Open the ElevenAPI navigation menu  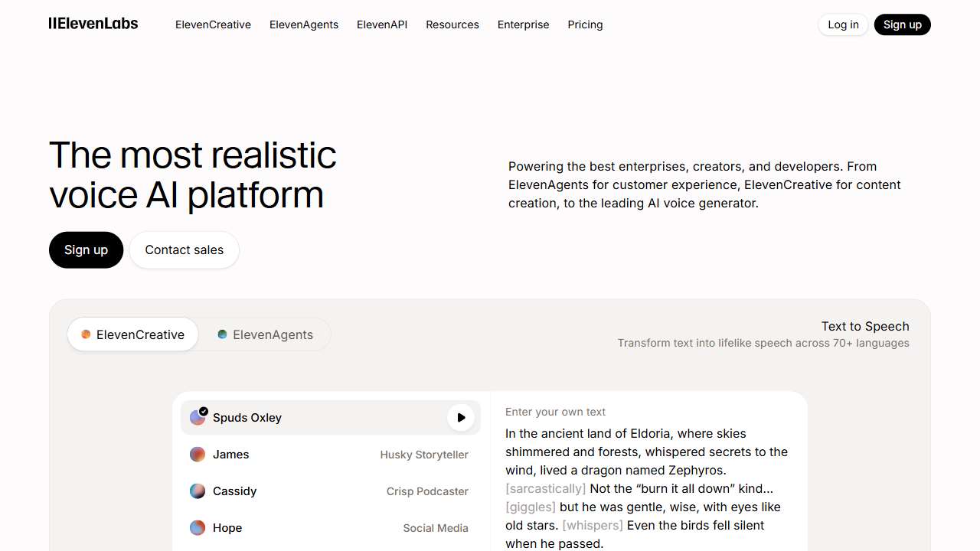[x=382, y=24]
